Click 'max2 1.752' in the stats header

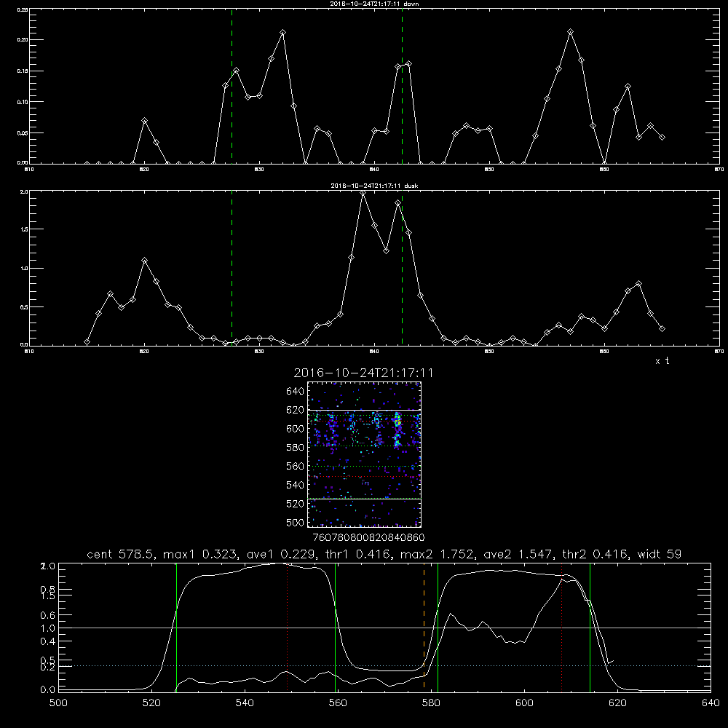pos(437,554)
